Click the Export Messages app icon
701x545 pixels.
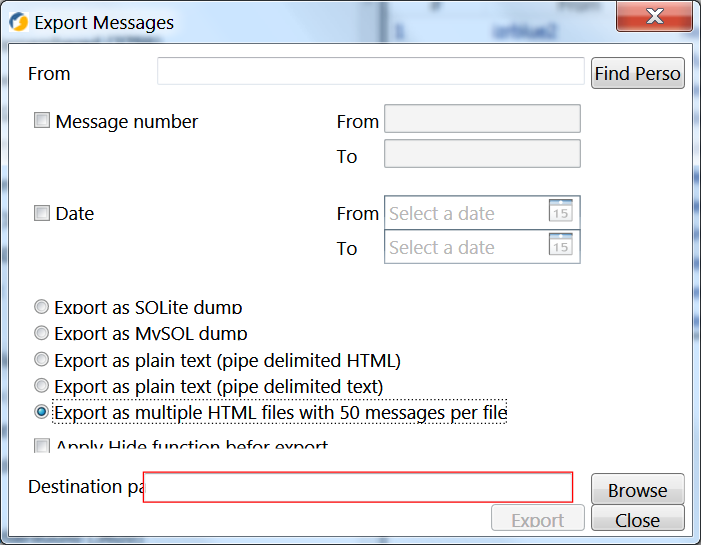tap(18, 22)
